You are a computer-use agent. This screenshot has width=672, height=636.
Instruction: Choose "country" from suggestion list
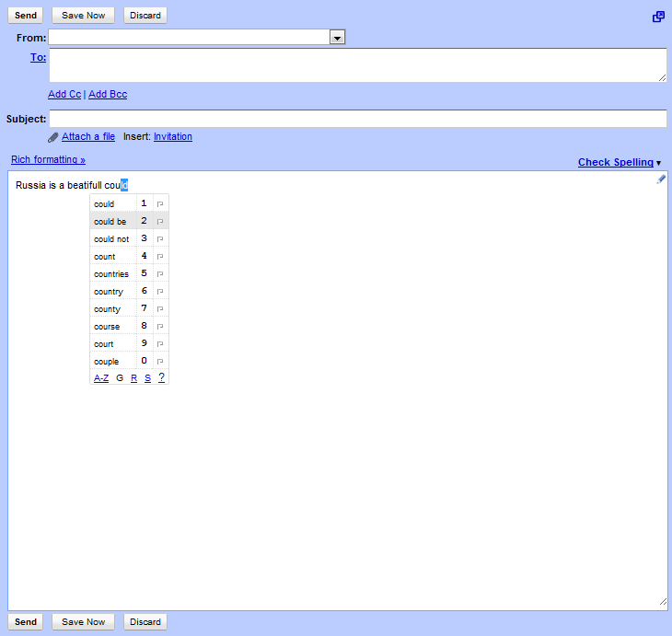tap(109, 292)
